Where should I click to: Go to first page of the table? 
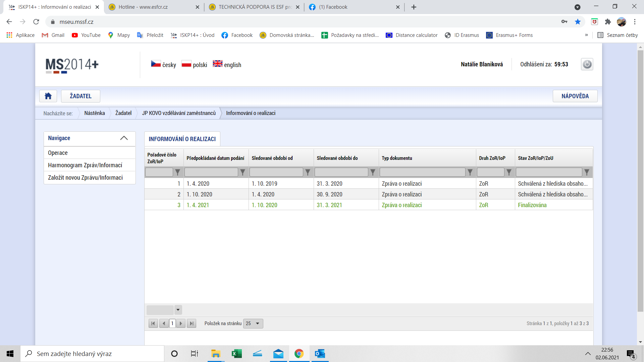click(x=153, y=323)
